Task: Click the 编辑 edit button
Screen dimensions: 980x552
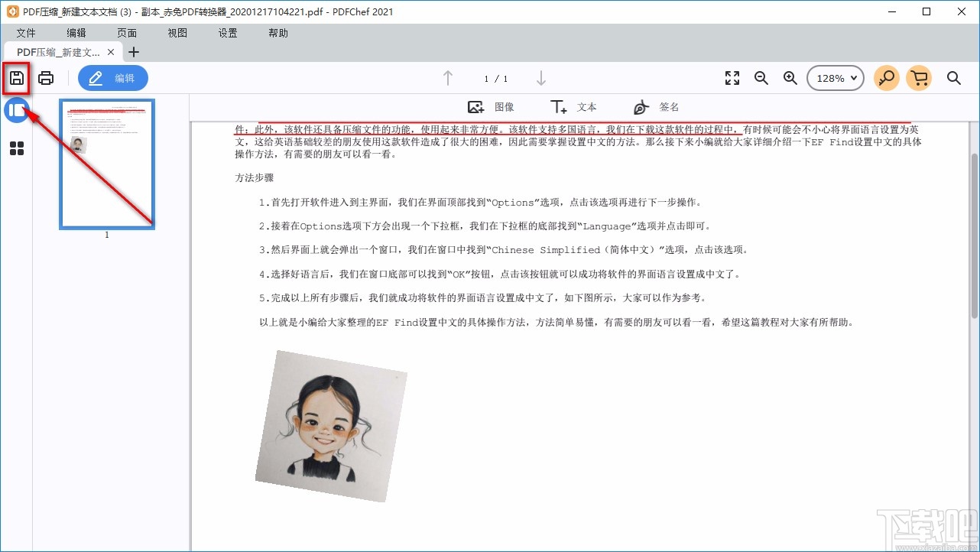Action: (x=112, y=77)
